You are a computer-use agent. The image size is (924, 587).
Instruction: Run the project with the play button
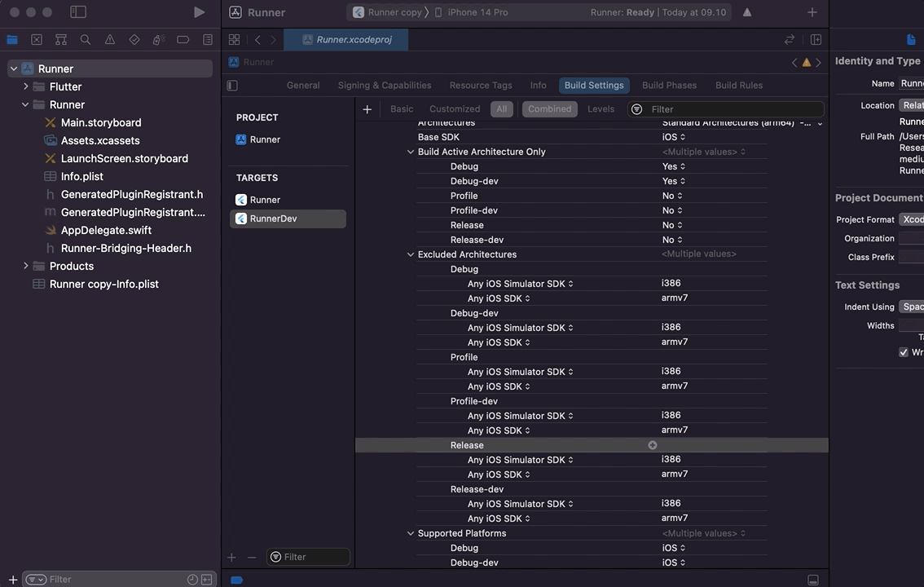coord(199,11)
